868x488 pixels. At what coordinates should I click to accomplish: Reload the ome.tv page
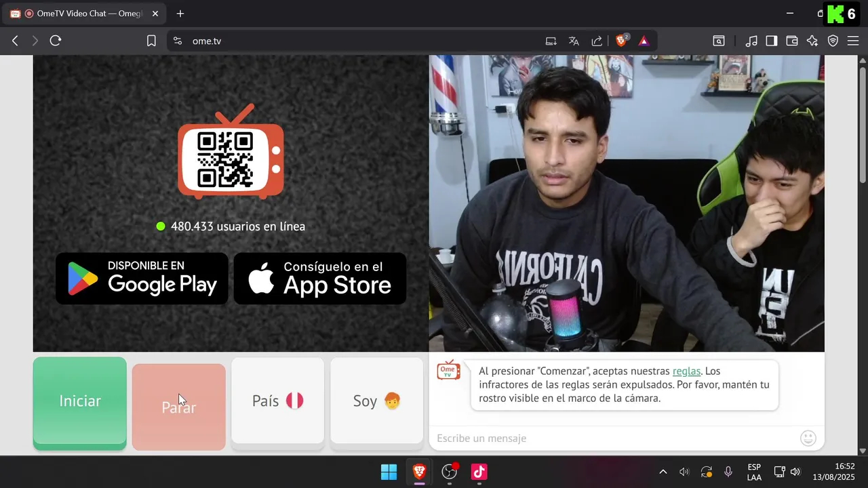(56, 41)
